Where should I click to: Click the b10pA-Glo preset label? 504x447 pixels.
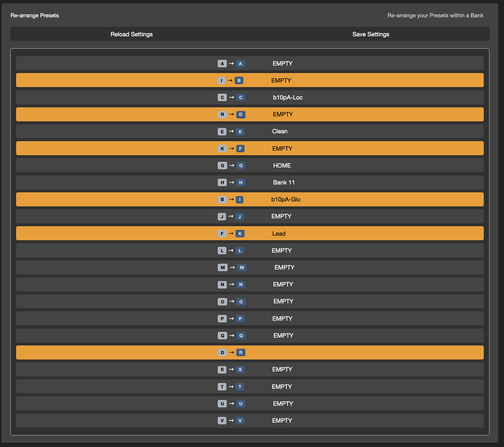coord(285,199)
